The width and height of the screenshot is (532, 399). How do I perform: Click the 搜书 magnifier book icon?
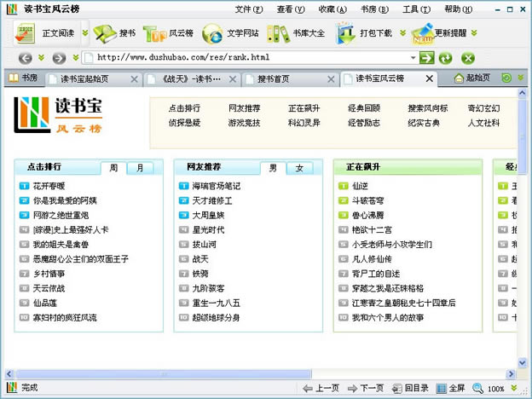click(x=105, y=33)
